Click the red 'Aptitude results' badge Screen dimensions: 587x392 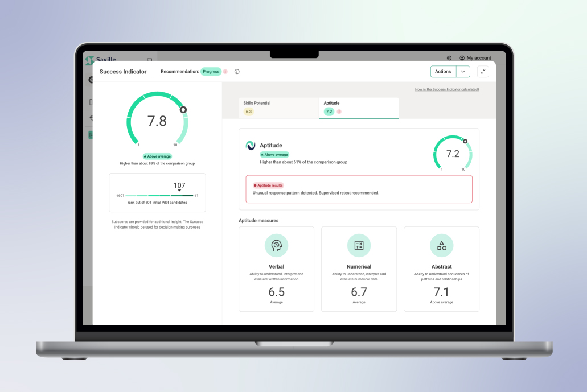(x=268, y=185)
